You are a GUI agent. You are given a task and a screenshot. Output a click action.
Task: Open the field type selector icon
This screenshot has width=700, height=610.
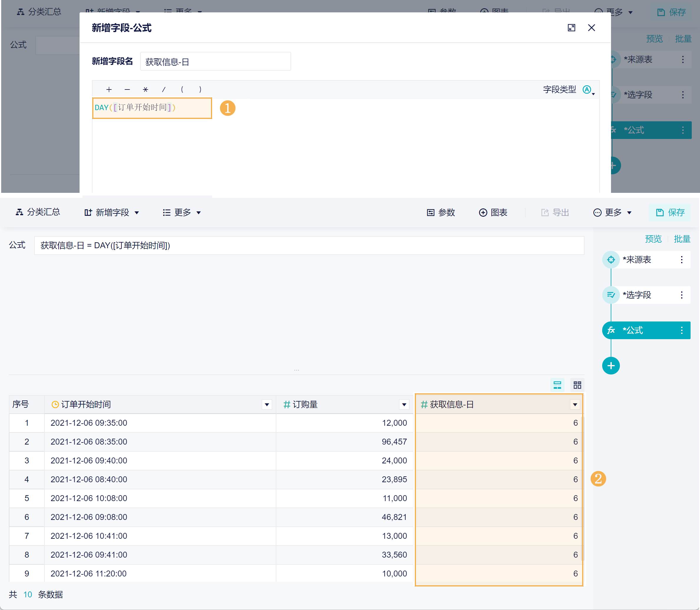pos(587,90)
